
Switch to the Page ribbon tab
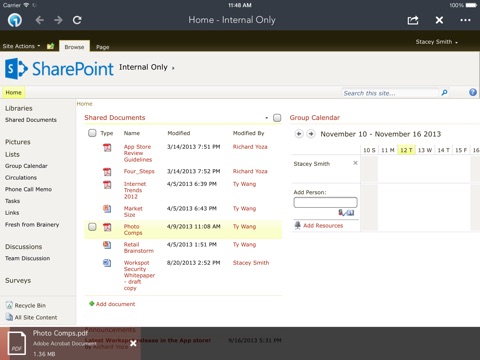click(x=103, y=47)
